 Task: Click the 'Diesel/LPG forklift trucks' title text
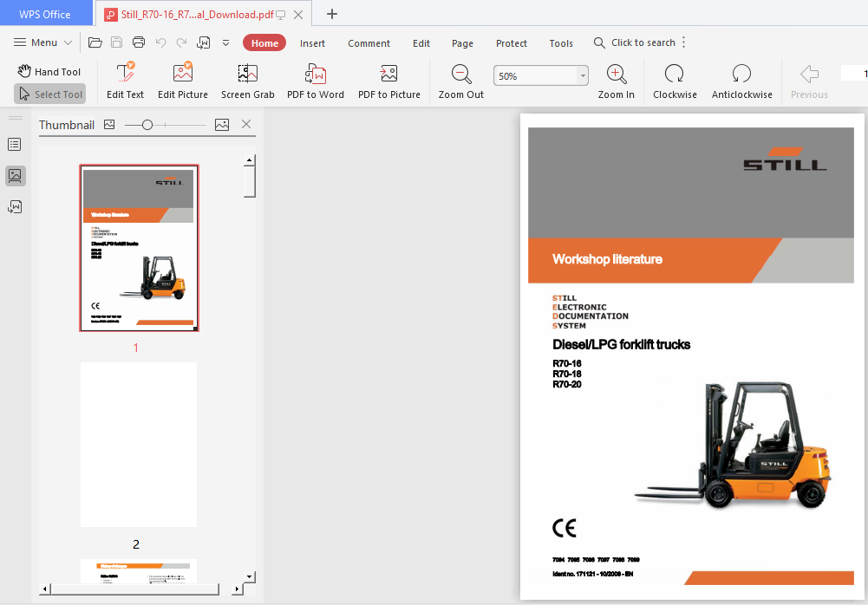click(x=621, y=344)
